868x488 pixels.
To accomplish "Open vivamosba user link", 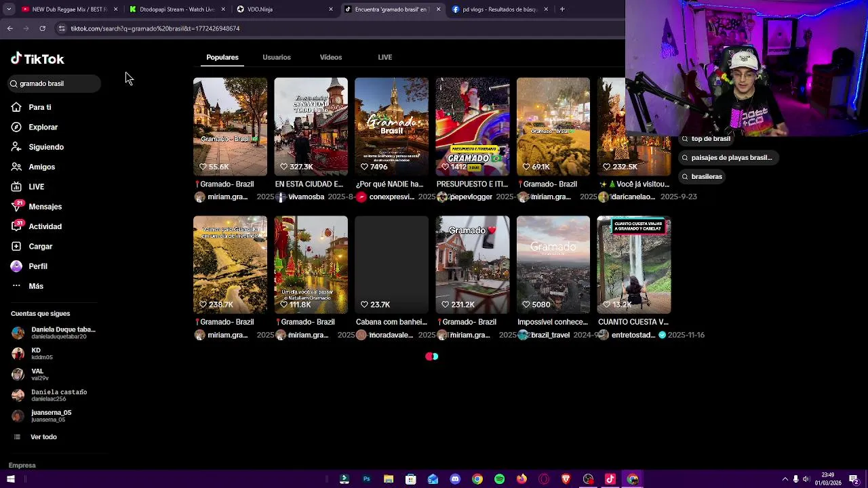I will coord(307,197).
